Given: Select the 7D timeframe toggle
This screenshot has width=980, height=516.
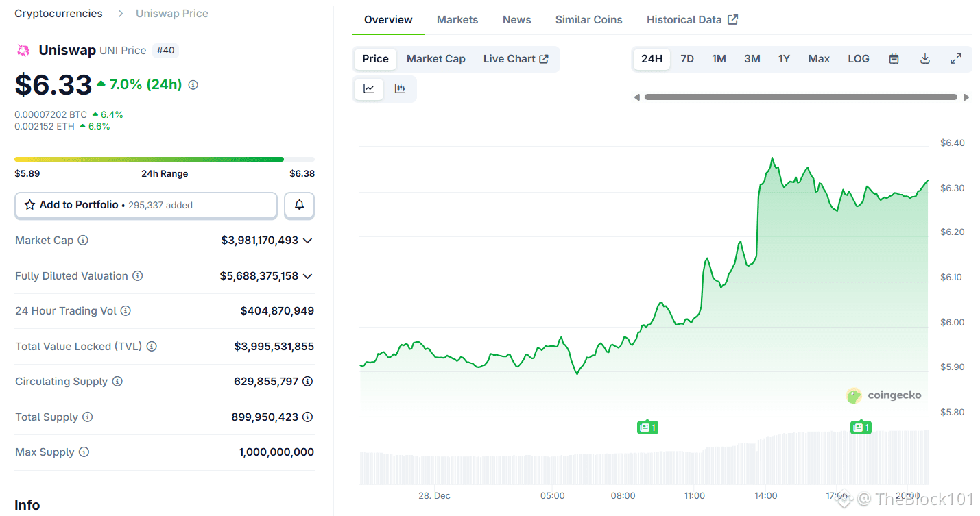Looking at the screenshot, I should [687, 59].
